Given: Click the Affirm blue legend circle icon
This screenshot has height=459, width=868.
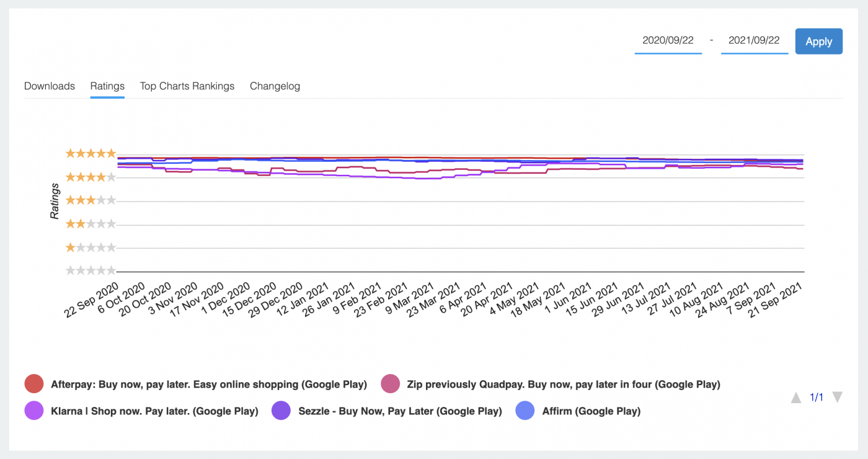Looking at the screenshot, I should pos(525,411).
